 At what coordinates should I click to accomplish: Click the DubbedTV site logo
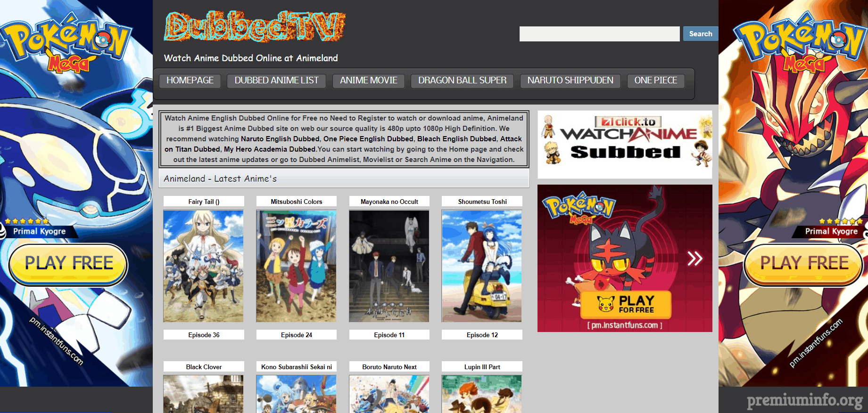(255, 26)
